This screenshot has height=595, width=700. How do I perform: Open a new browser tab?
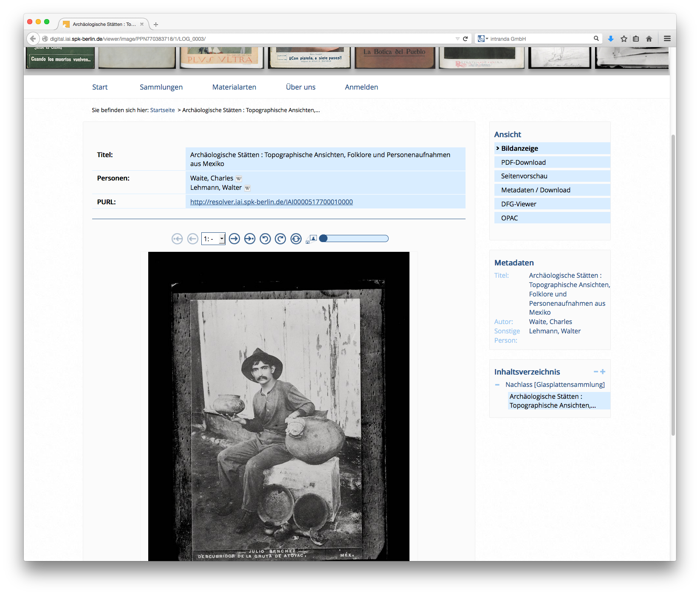coord(156,25)
